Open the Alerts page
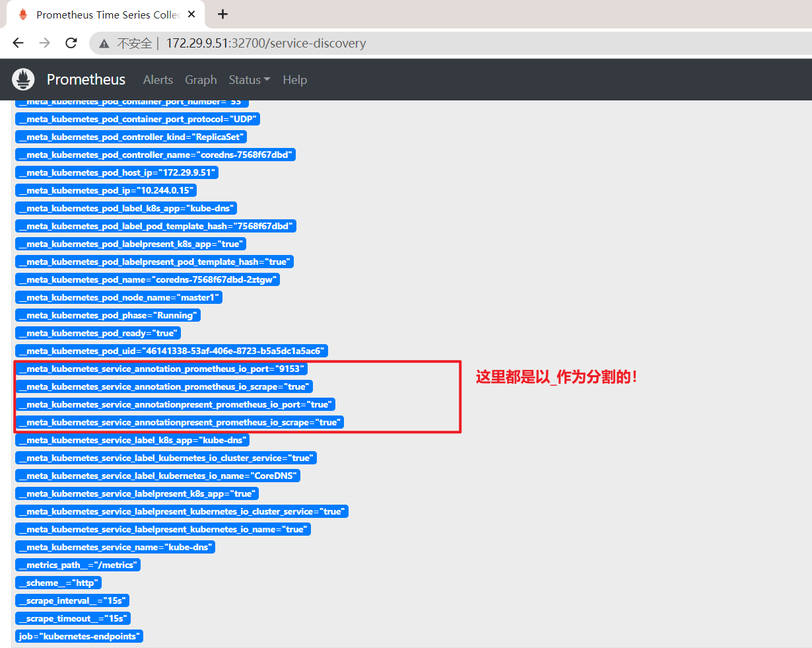Image resolution: width=812 pixels, height=648 pixels. tap(158, 79)
